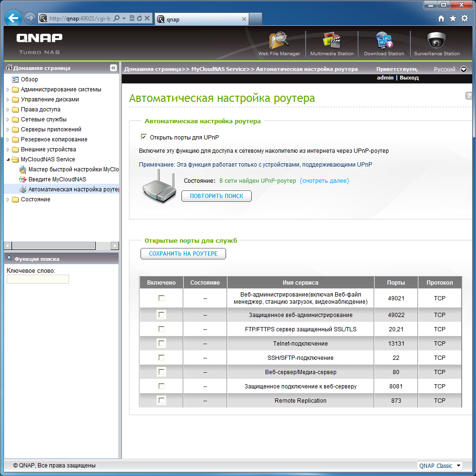Expand Состояние folder
The height and width of the screenshot is (476, 476).
click(8, 200)
